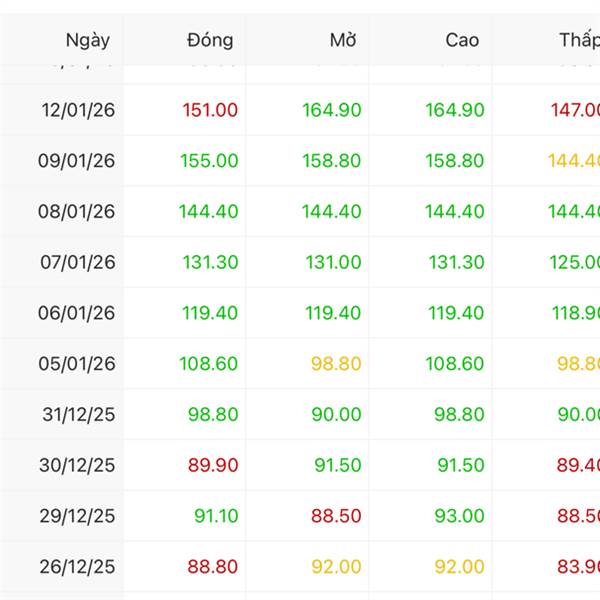This screenshot has width=600, height=600.
Task: Select the 26/12/25 date cell
Action: (x=78, y=567)
